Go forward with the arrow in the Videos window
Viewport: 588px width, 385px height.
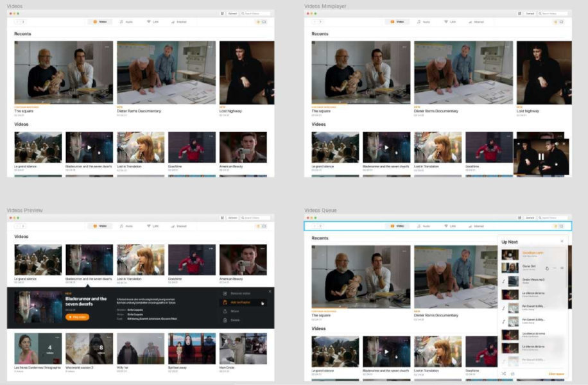point(23,22)
